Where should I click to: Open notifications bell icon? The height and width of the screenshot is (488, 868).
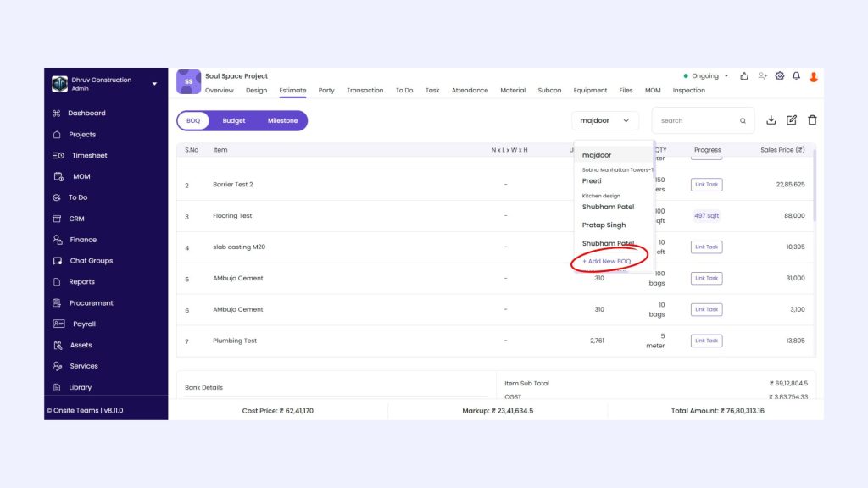click(796, 76)
